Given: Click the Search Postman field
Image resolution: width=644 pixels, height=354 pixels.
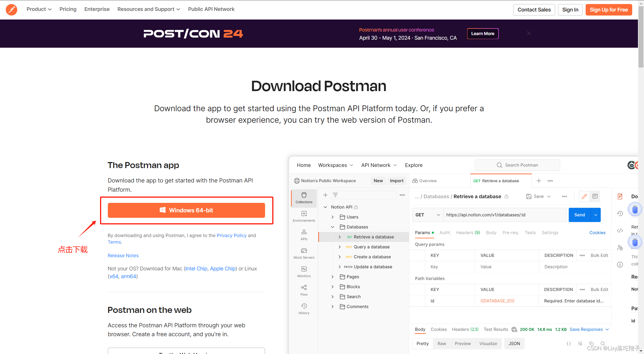Looking at the screenshot, I should tap(517, 165).
